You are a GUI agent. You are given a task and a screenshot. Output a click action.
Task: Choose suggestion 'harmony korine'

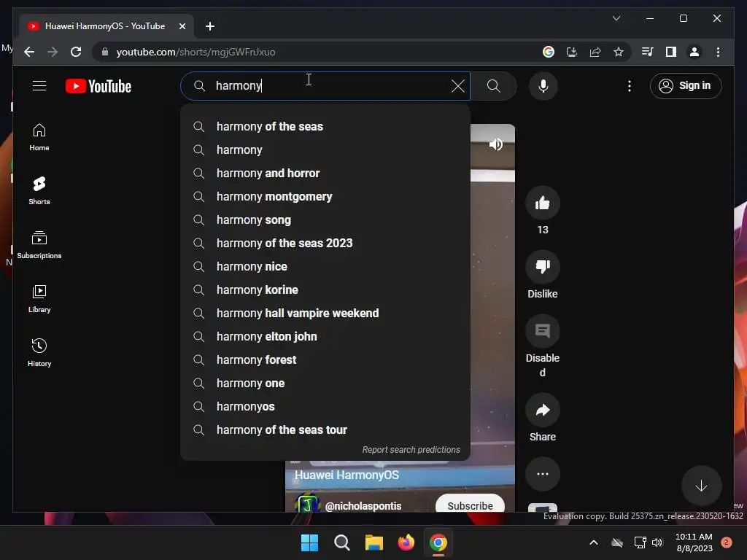click(325, 289)
